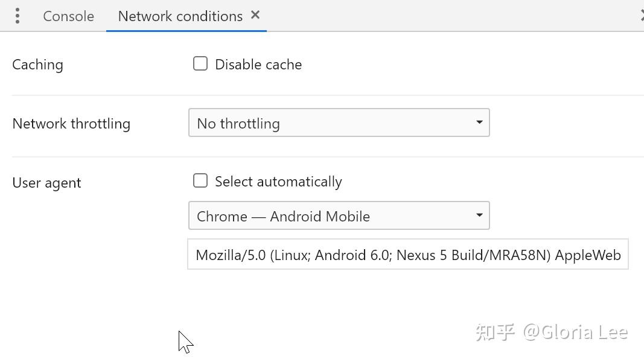Click the Select automatically label text
This screenshot has height=359, width=644.
coord(278,182)
